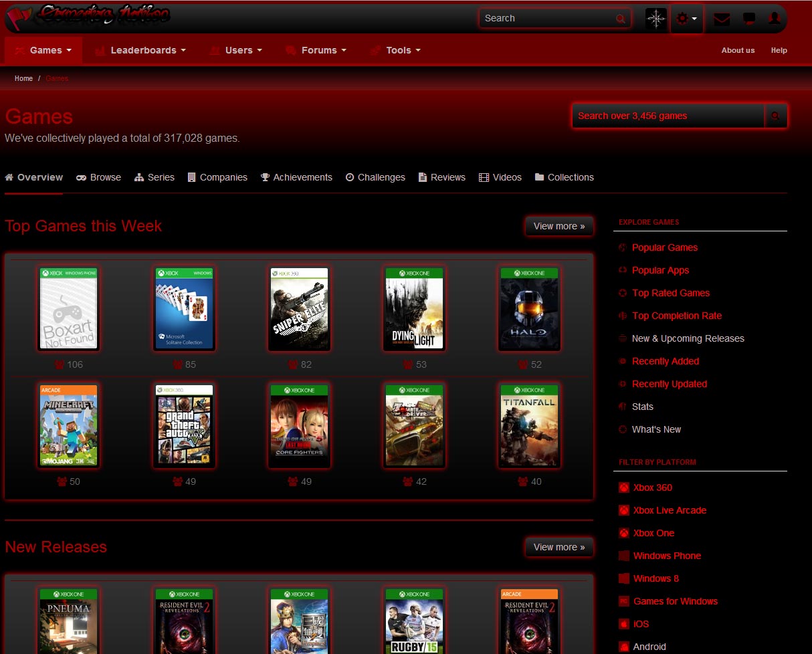Screen dimensions: 812x654
Task: Open Recently Updated link
Action: coord(670,384)
